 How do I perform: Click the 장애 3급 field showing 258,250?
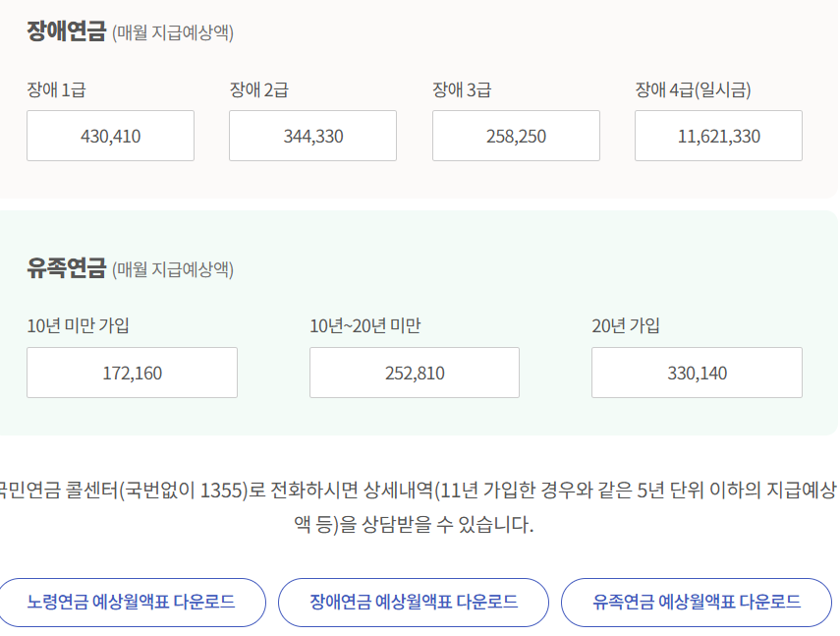click(x=515, y=136)
